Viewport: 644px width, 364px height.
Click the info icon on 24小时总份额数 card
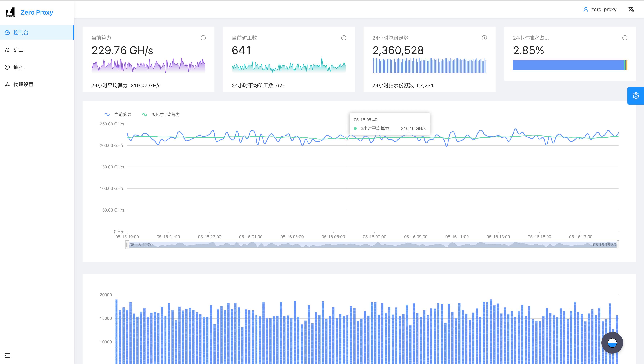484,38
